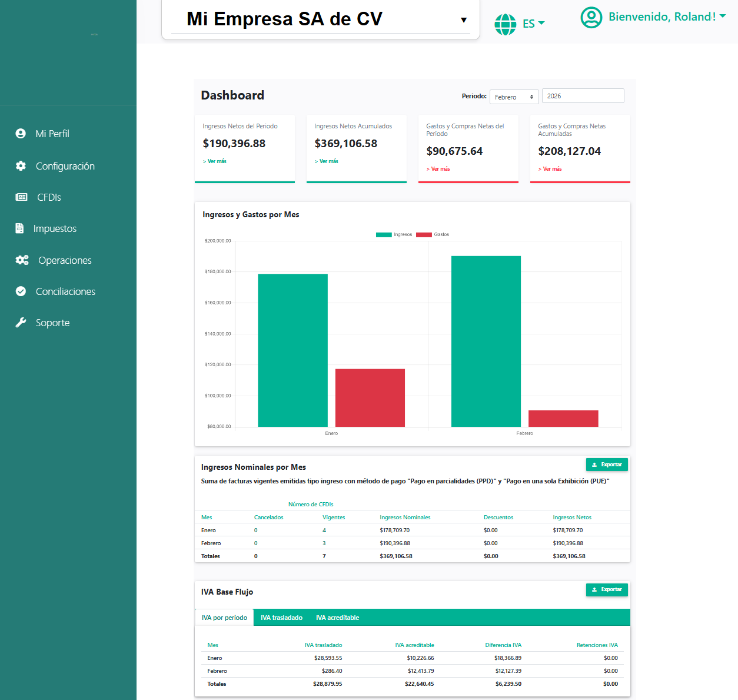Select the Configuración gear icon
This screenshot has height=700, width=738.
(20, 166)
